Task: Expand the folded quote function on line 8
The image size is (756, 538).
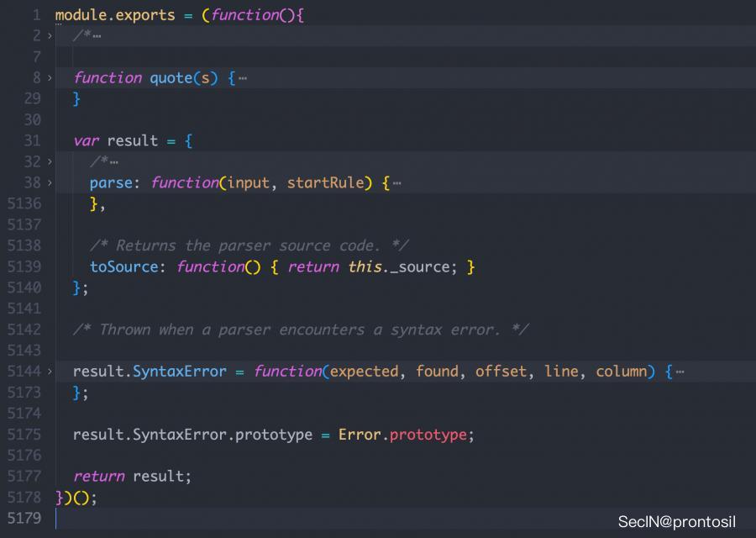Action: pos(50,78)
